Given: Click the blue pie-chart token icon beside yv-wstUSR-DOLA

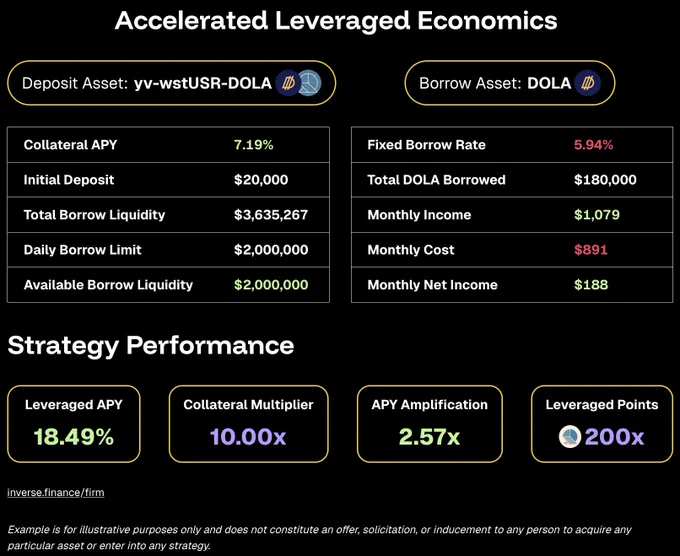Looking at the screenshot, I should pyautogui.click(x=310, y=83).
